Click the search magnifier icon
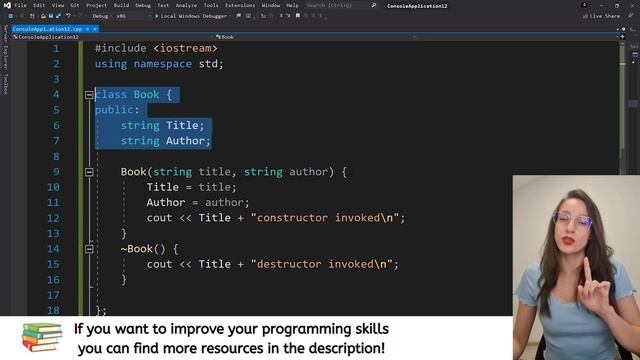Screen dimensions: 640x360 coord(373,5)
